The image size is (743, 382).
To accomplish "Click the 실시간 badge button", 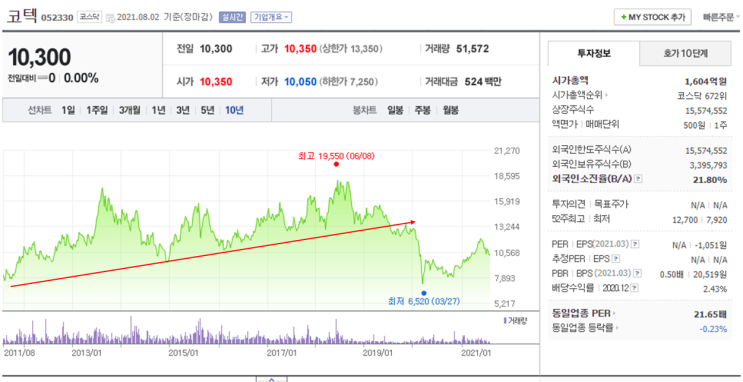I will [x=232, y=18].
